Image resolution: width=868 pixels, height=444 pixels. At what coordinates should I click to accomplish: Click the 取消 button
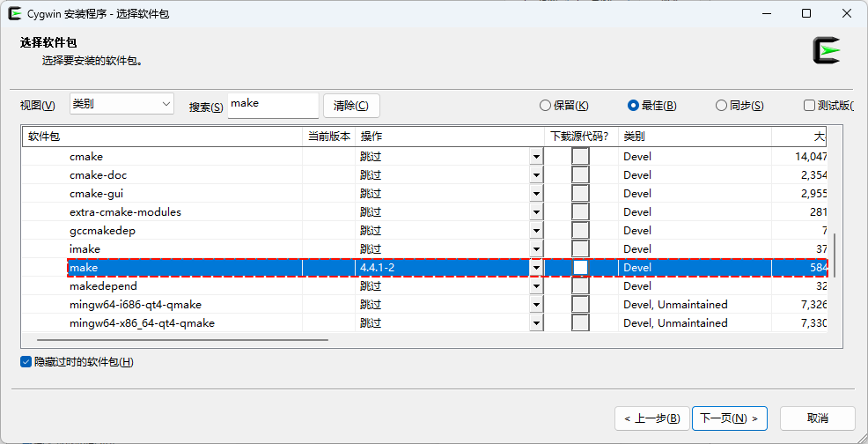[x=818, y=418]
